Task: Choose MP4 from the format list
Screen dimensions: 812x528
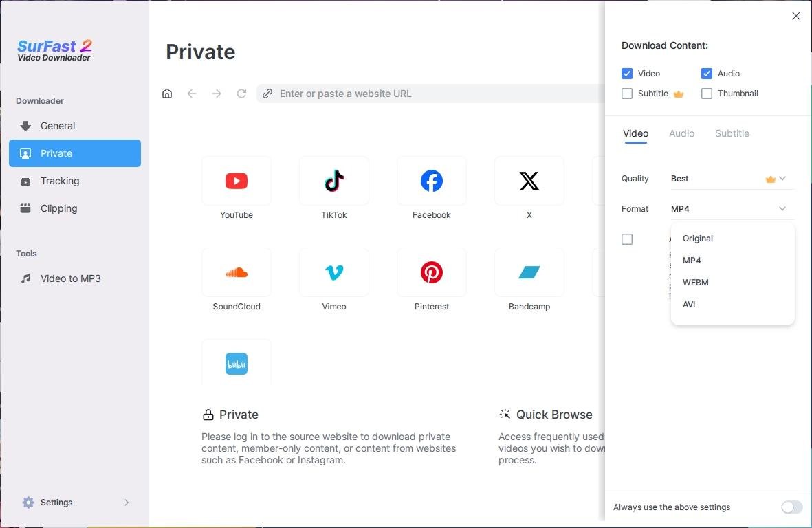Action: tap(732, 261)
